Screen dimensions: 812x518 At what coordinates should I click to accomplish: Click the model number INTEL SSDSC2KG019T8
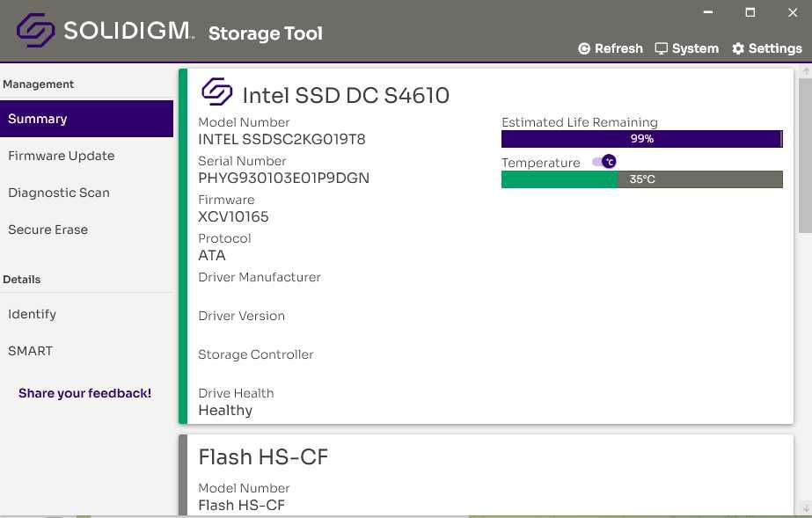(x=282, y=139)
